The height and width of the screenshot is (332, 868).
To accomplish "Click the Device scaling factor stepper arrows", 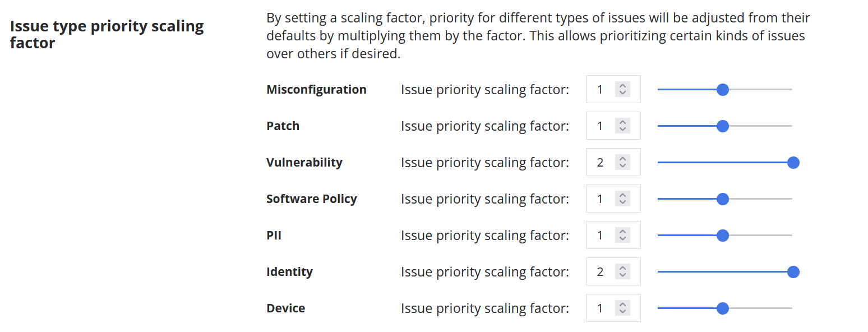I will 622,308.
